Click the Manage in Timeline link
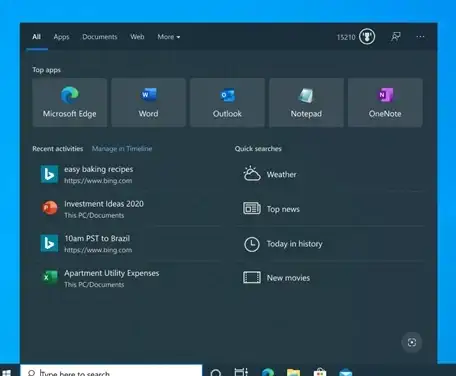This screenshot has width=456, height=376. pyautogui.click(x=122, y=149)
